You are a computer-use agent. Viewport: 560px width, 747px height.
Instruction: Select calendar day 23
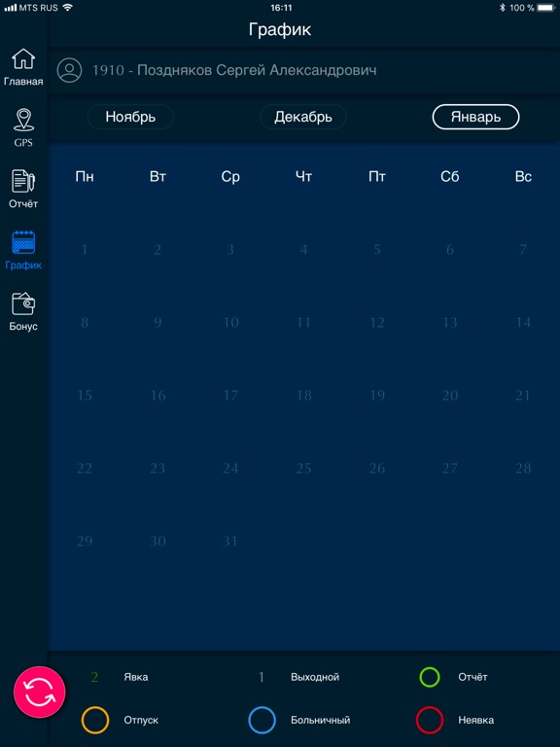pos(157,468)
